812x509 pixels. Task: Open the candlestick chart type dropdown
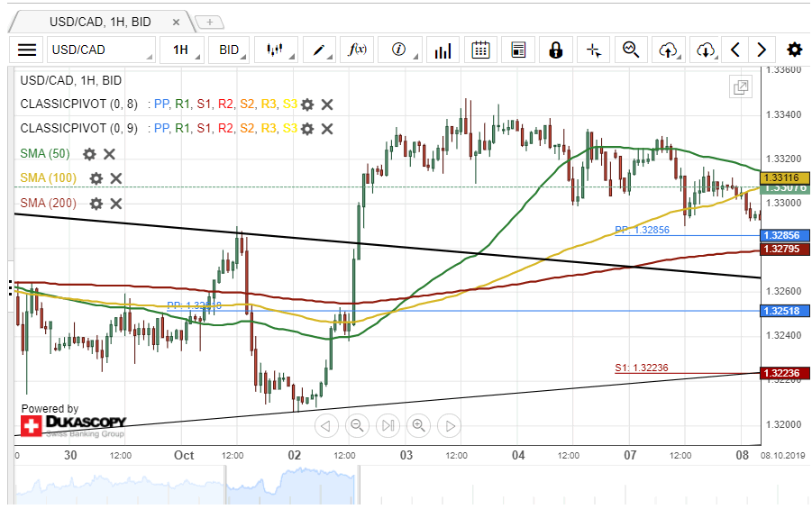click(x=280, y=50)
